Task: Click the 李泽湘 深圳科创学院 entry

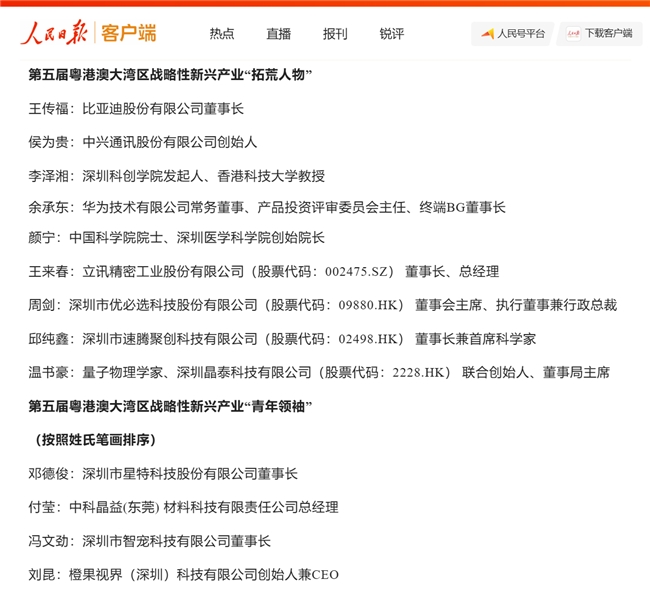Action: (x=176, y=176)
